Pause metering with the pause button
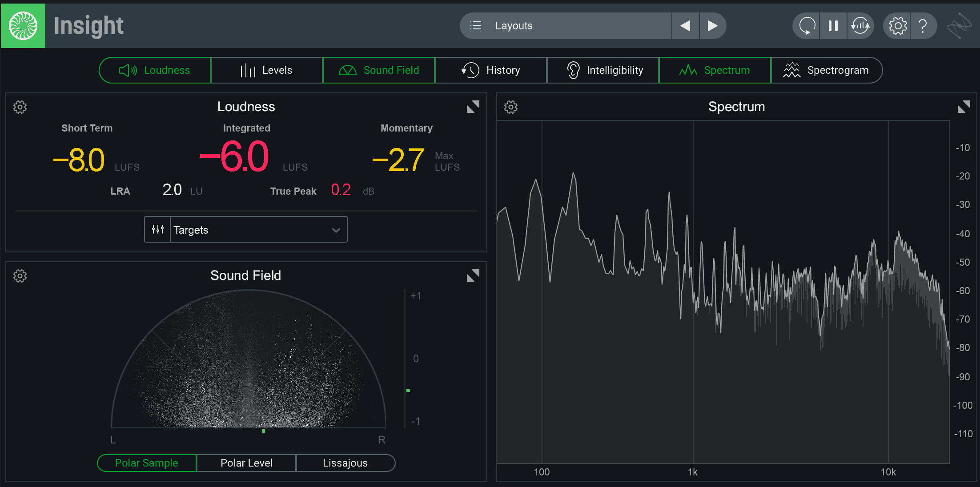 point(833,26)
